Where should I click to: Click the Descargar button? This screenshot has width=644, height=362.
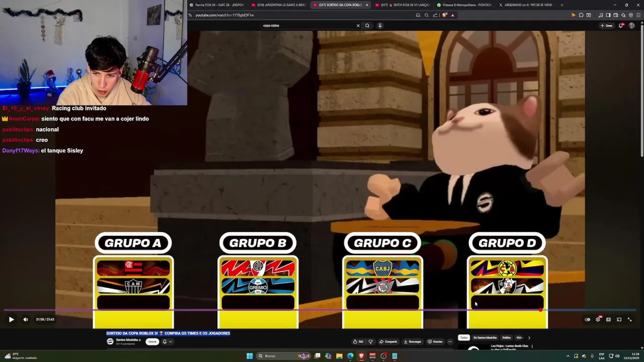[x=413, y=341]
